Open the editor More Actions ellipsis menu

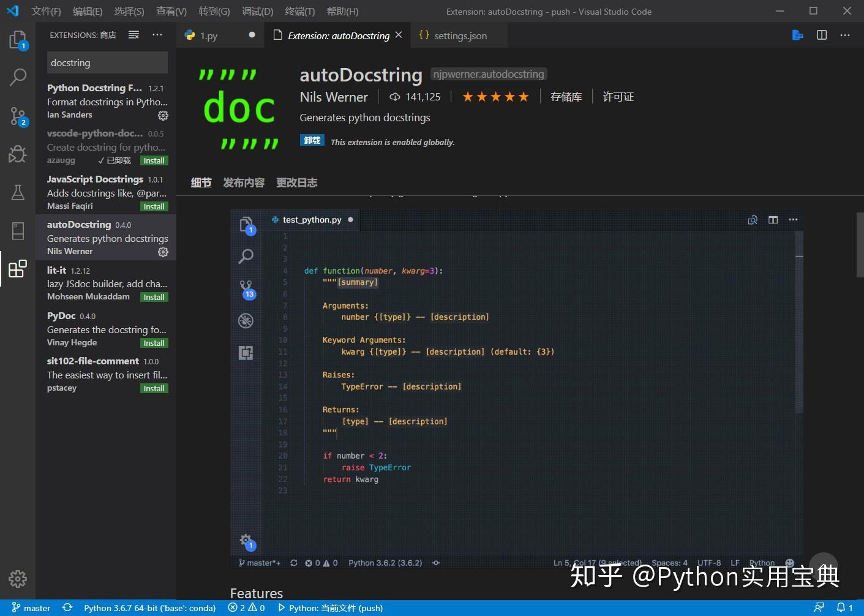pos(845,36)
